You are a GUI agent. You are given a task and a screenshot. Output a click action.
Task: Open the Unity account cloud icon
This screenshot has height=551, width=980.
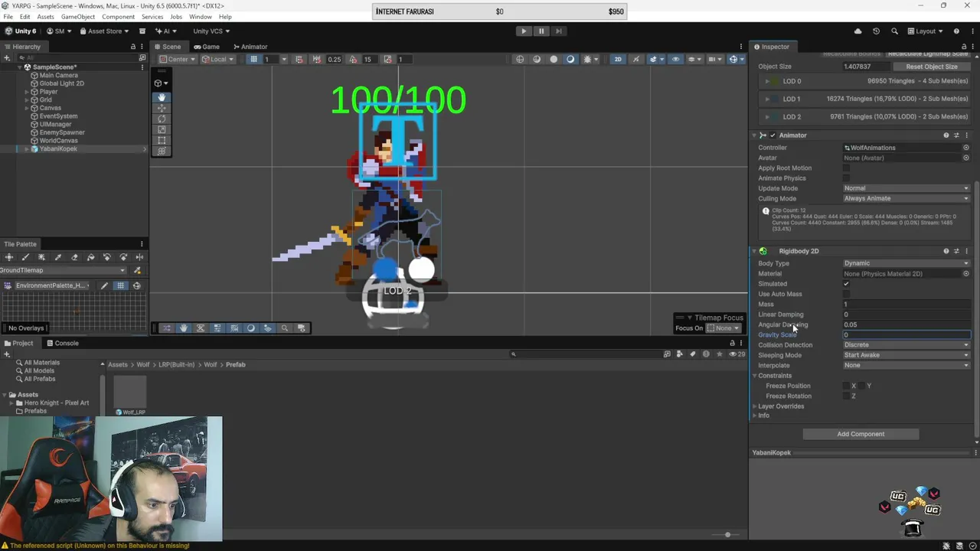click(857, 31)
